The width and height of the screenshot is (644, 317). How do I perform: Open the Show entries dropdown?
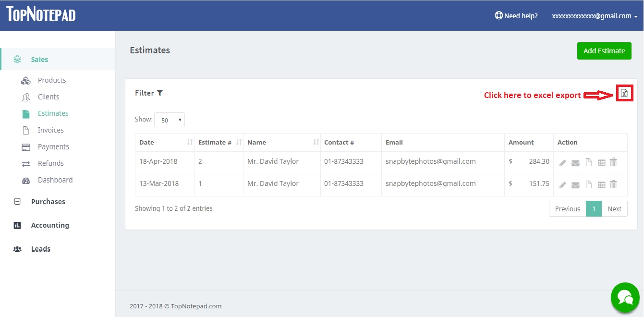tap(170, 120)
